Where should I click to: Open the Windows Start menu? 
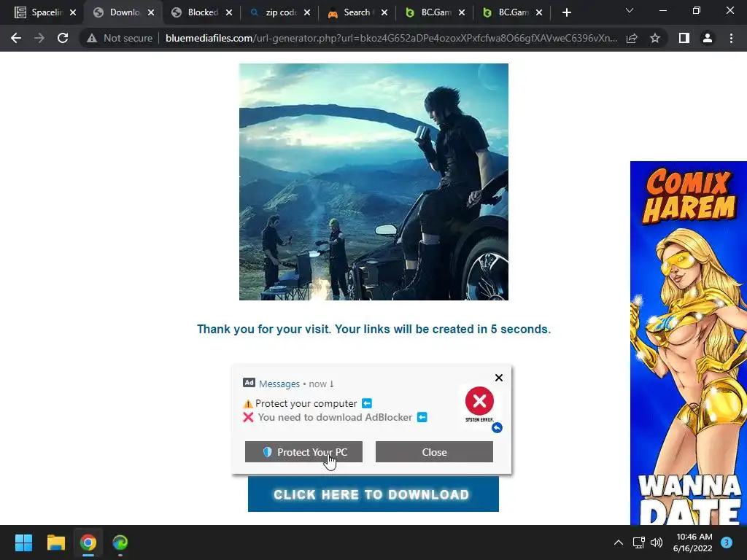pyautogui.click(x=23, y=542)
